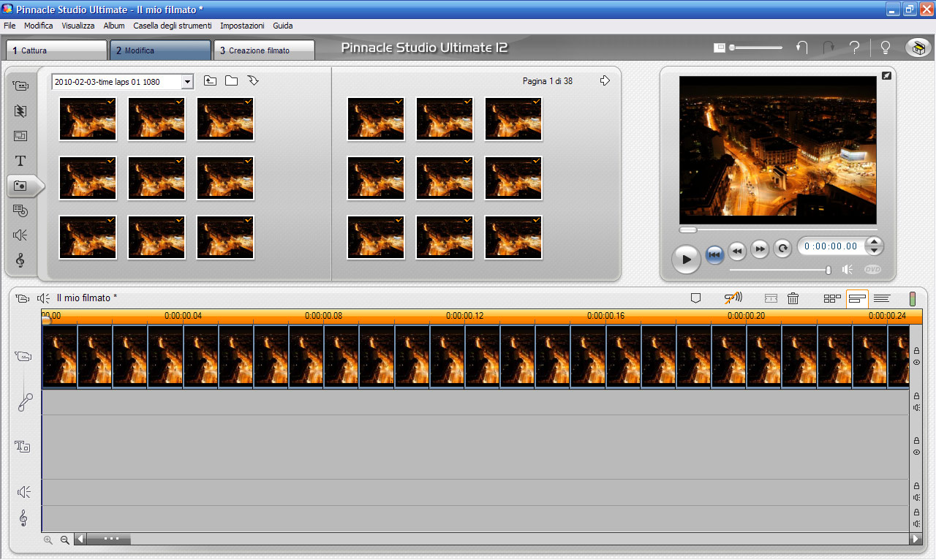Open the Transitions album section

pos(20,111)
